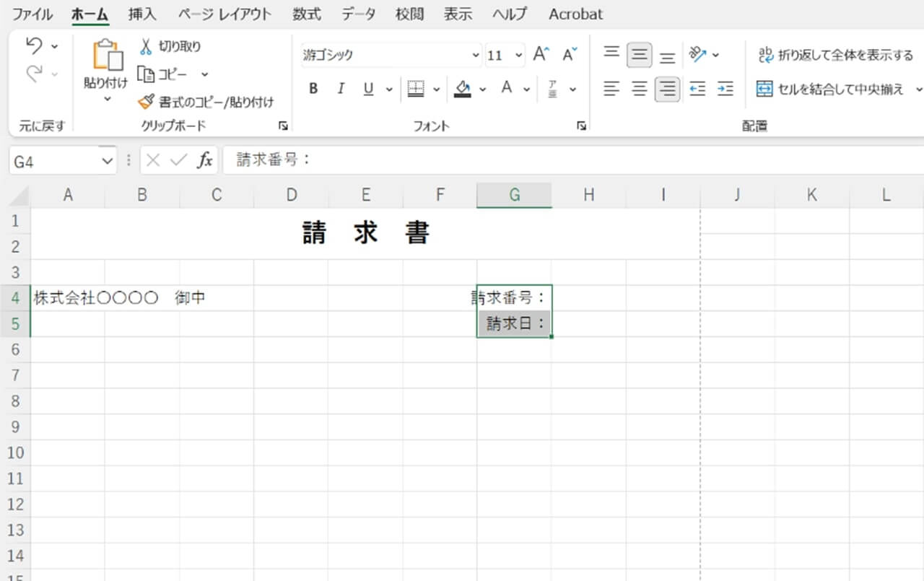Click the decrease indent icon
This screenshot has height=581, width=924.
(697, 89)
